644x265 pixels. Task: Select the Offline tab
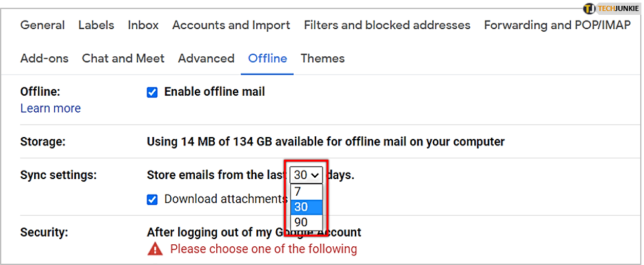[x=268, y=58]
